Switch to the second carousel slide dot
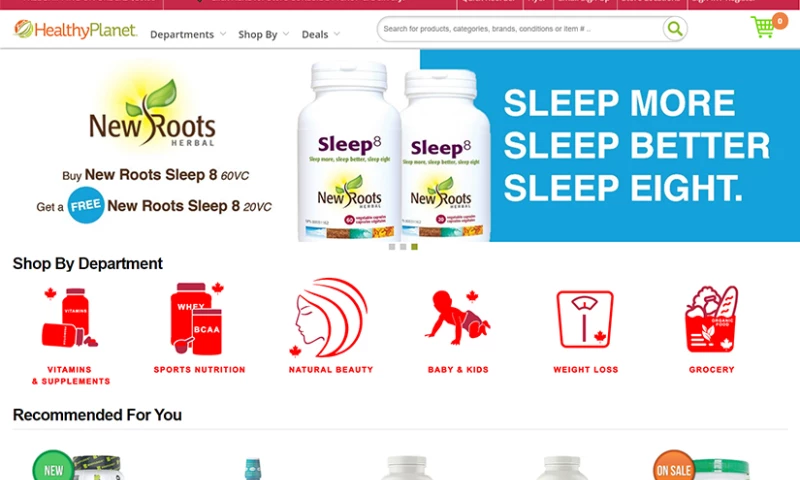The image size is (800, 480). tap(403, 247)
